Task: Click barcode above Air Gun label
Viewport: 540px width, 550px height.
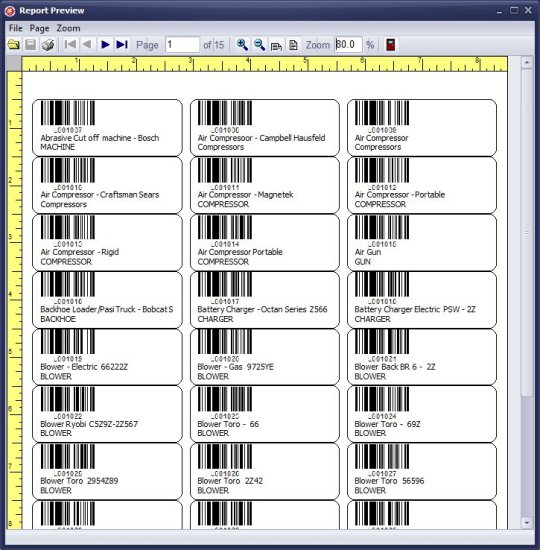Action: point(382,227)
